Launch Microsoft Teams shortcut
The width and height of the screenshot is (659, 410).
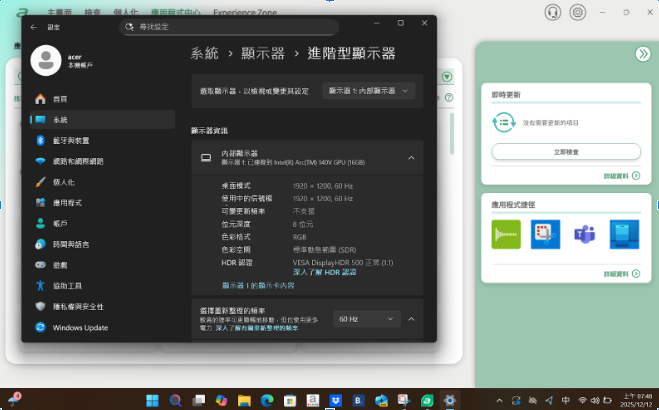(x=584, y=235)
